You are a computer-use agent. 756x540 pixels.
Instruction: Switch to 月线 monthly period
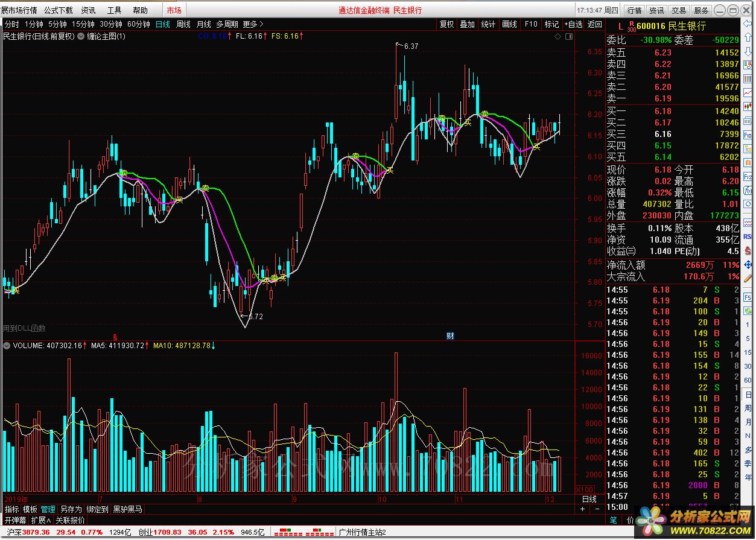(204, 24)
